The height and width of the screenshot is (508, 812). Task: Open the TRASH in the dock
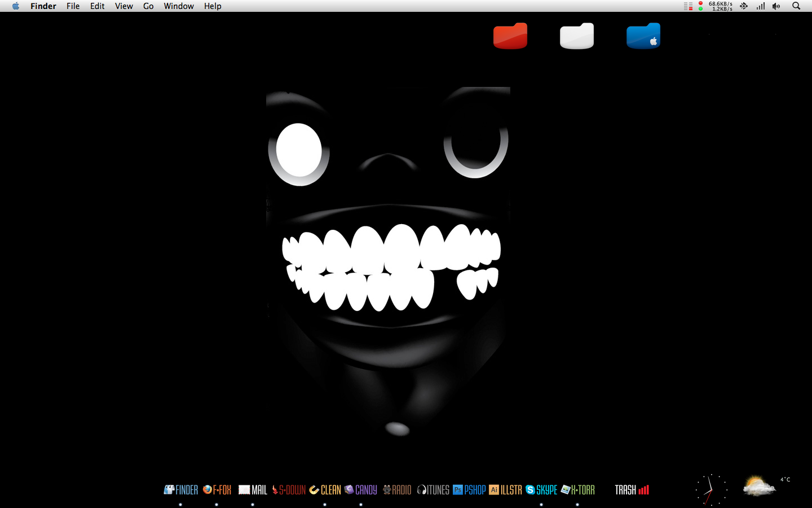632,490
